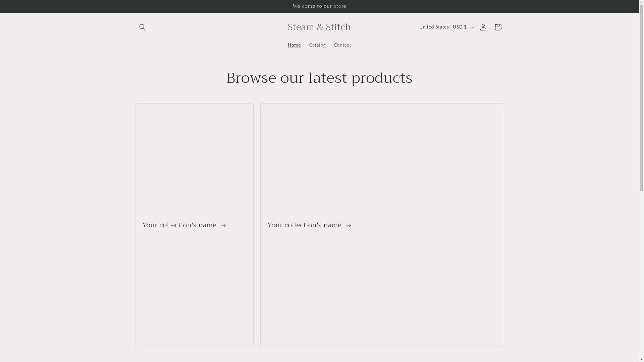The width and height of the screenshot is (644, 362).
Task: Click the small left collection card image
Action: tap(194, 158)
